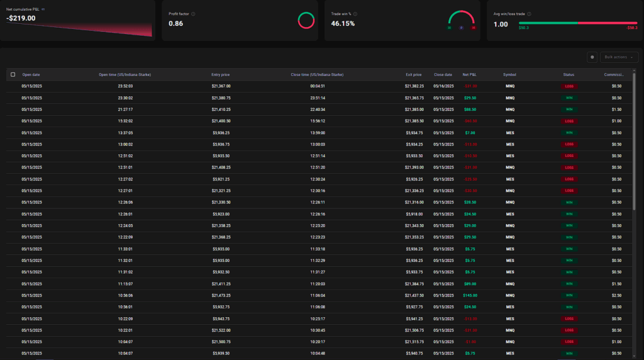This screenshot has height=360, width=644.
Task: Click close time 00:04:51
Action: (x=318, y=86)
